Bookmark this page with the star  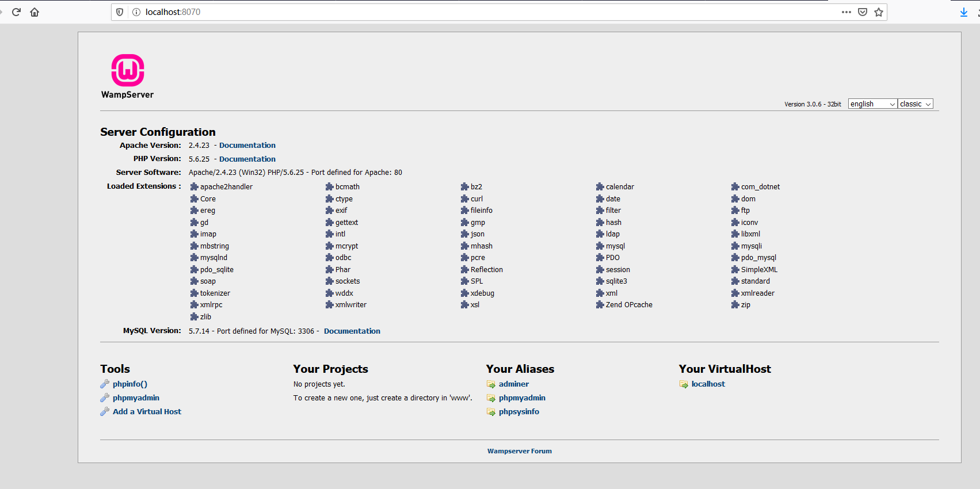click(x=879, y=12)
